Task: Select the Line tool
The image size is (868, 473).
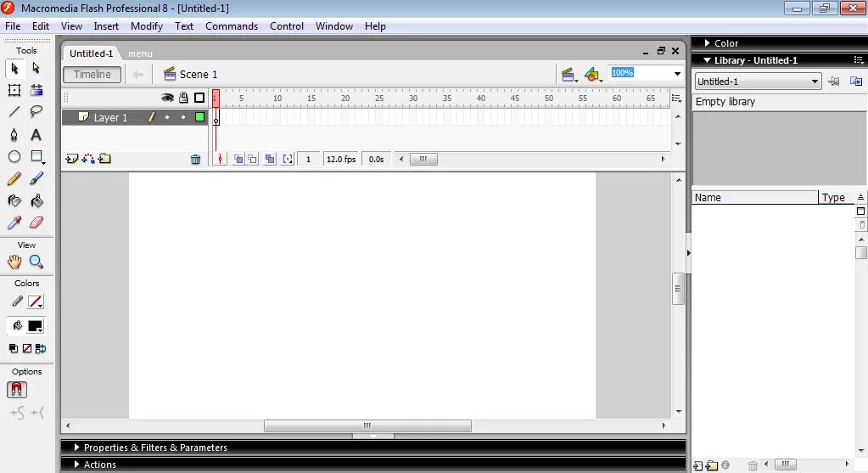Action: 14,112
